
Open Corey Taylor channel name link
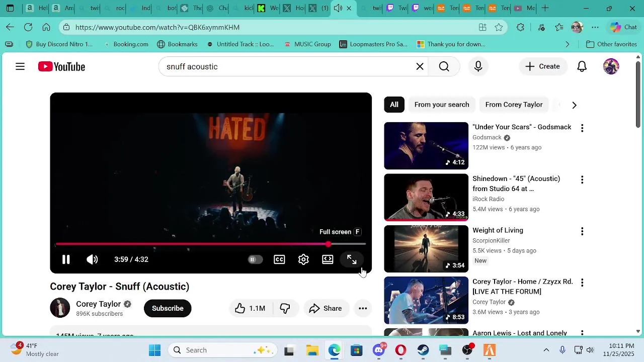coord(98,304)
